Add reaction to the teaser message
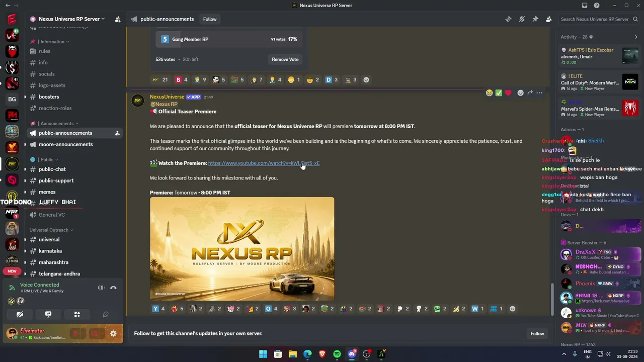 pos(512,309)
